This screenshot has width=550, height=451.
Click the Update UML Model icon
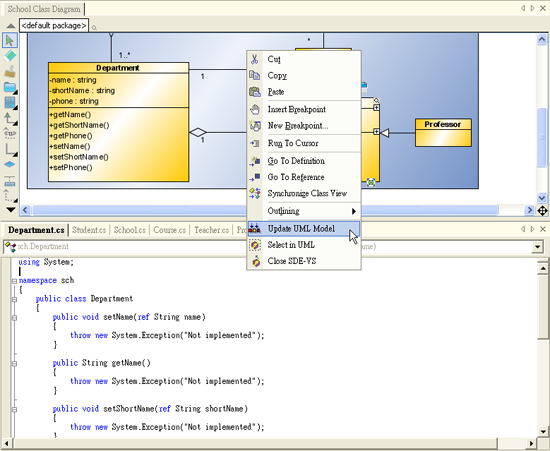pos(255,229)
